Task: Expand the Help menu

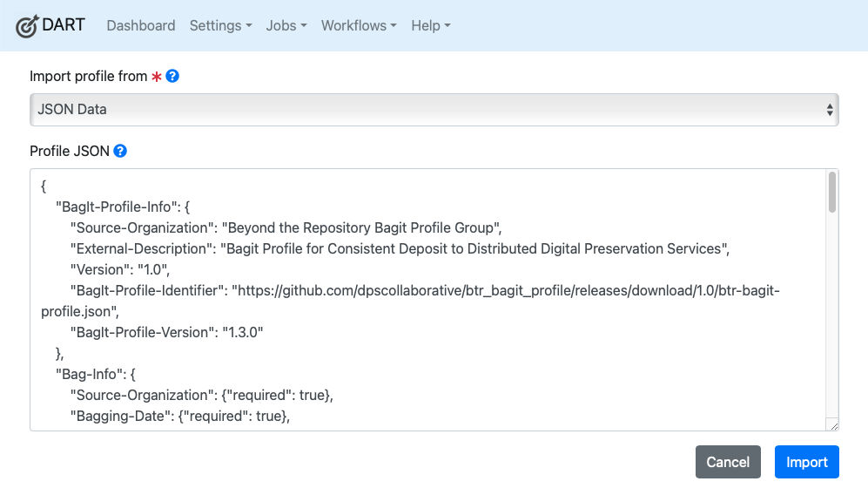Action: click(431, 25)
